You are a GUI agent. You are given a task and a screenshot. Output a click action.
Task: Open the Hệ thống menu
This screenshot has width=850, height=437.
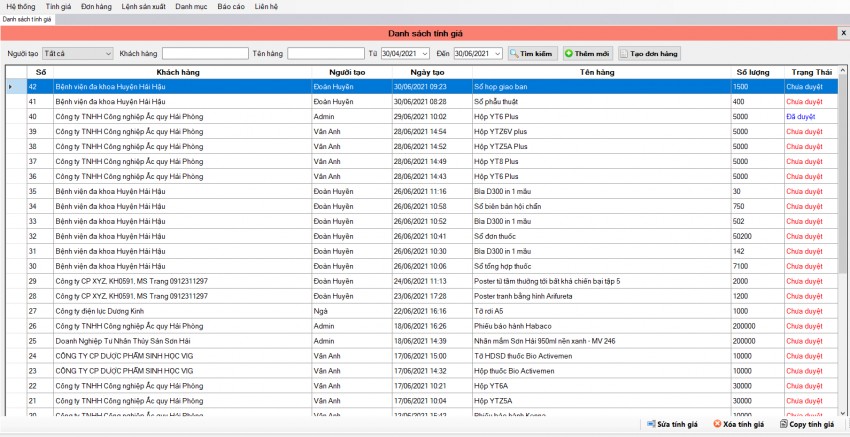click(20, 7)
